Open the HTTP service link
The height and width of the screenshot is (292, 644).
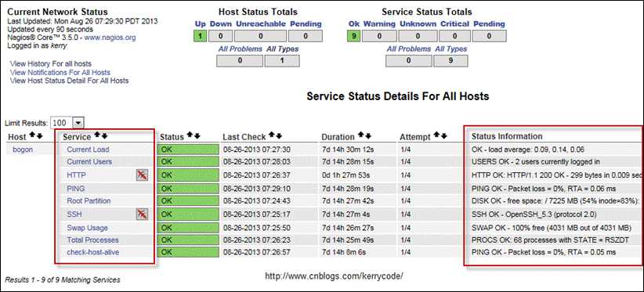pos(76,175)
